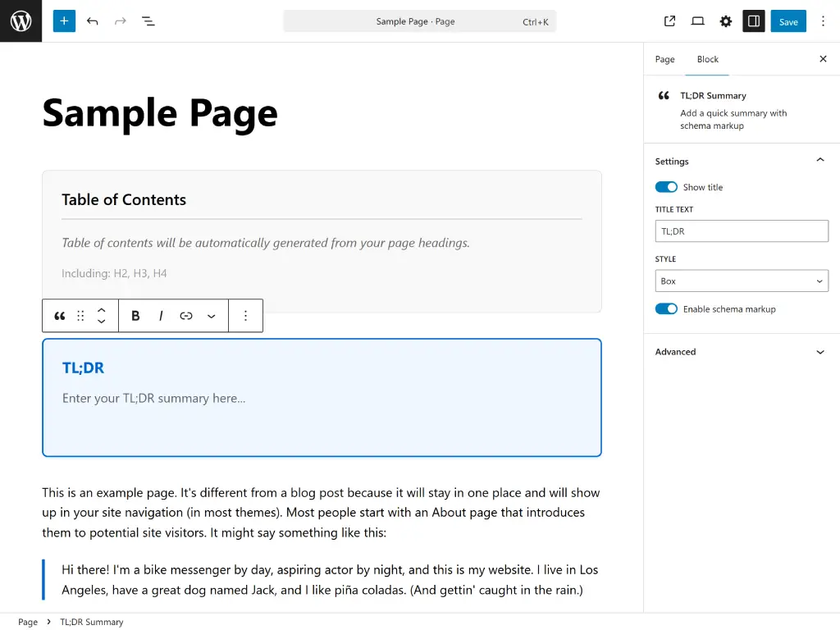
Task: Switch to the Page tab
Action: coord(664,59)
